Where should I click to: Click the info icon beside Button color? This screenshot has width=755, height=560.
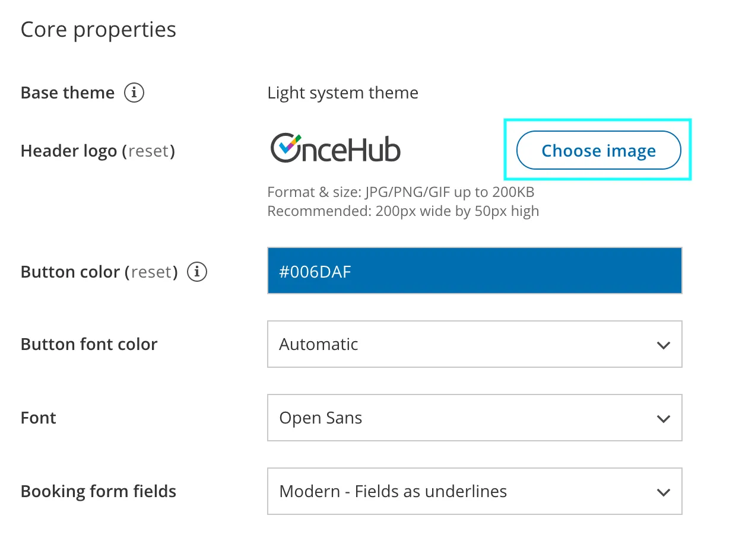(197, 272)
